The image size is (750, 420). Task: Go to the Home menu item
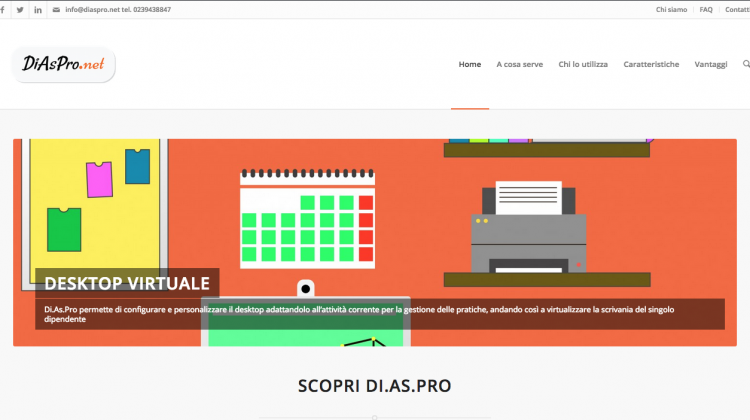(x=470, y=64)
